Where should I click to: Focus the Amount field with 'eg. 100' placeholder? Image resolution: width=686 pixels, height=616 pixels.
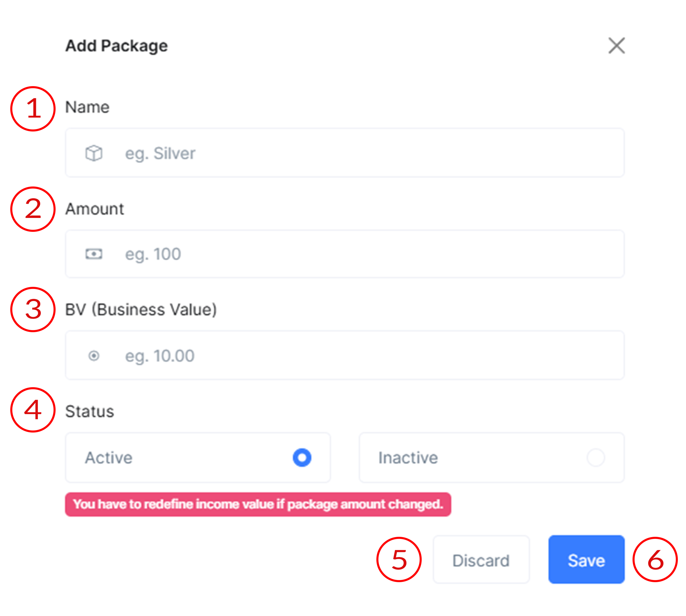(355, 254)
